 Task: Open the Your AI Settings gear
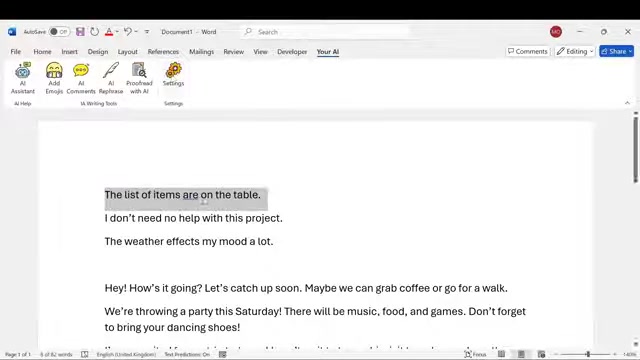(173, 74)
